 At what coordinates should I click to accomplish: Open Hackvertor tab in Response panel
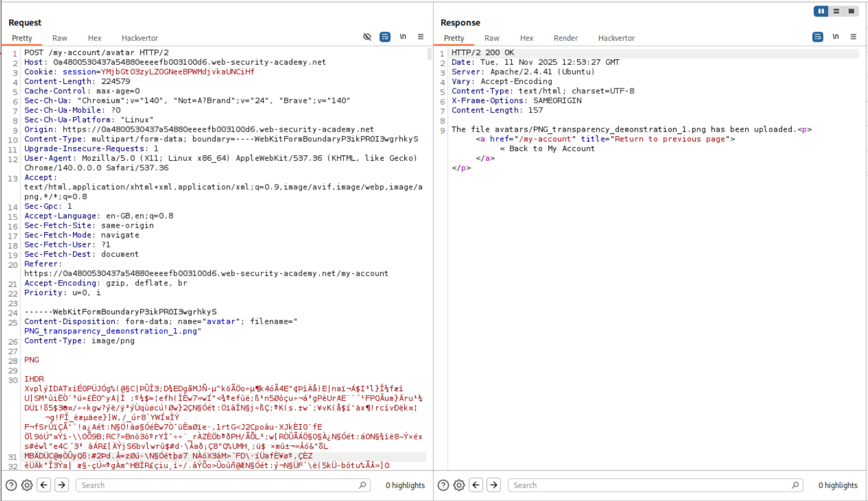coord(616,38)
